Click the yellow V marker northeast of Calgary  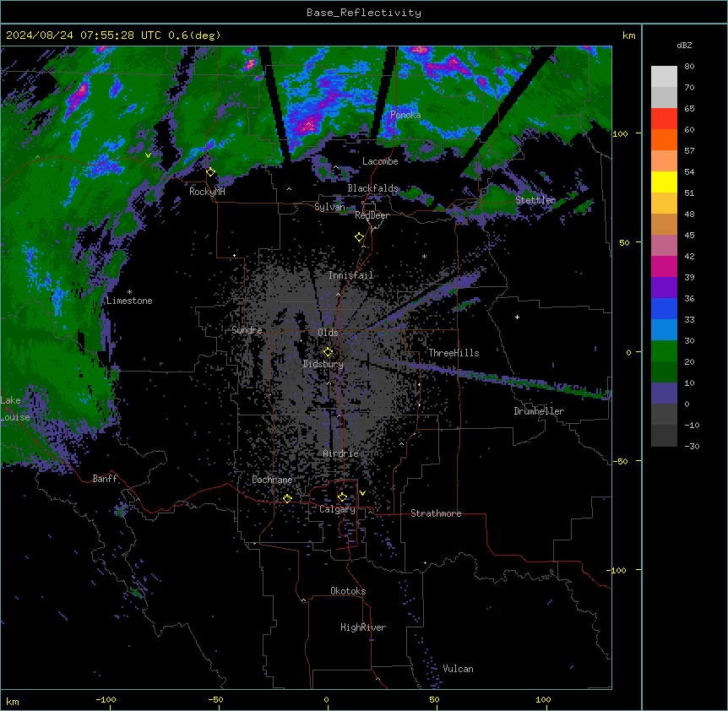[x=362, y=493]
